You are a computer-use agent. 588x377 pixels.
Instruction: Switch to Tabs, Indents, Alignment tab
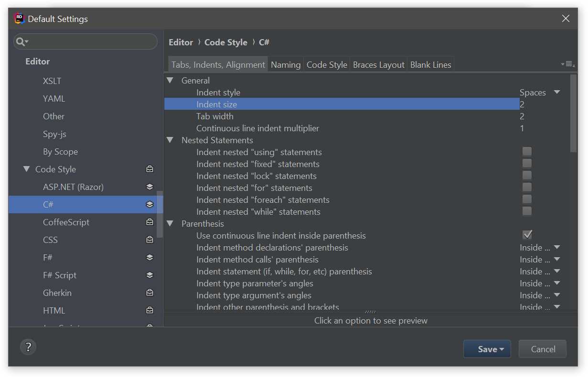point(218,64)
